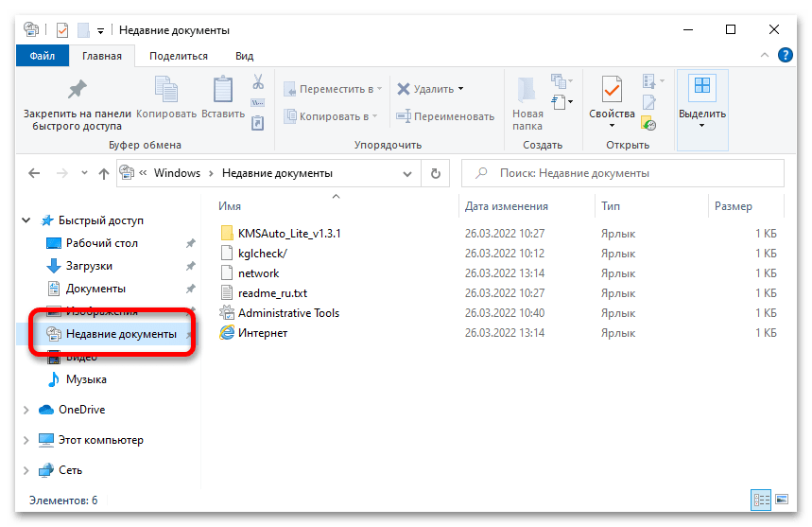Open the Удалить dropdown arrow
Viewport: 812px width, 527px height.
click(x=461, y=89)
